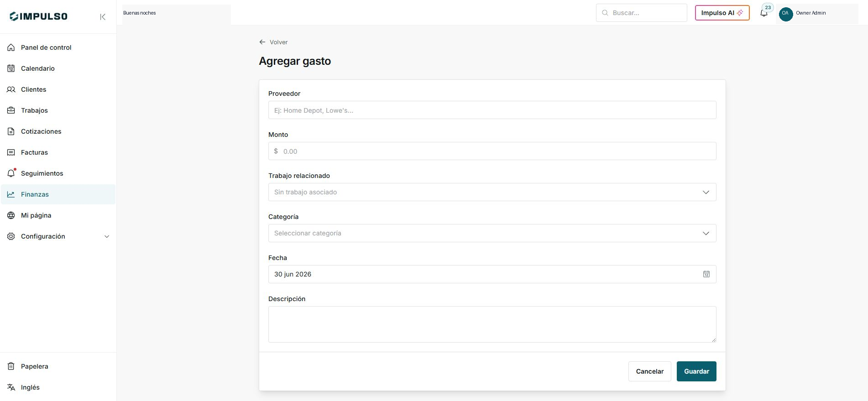868x401 pixels.
Task: Click the Papelera trash icon
Action: [x=11, y=366]
